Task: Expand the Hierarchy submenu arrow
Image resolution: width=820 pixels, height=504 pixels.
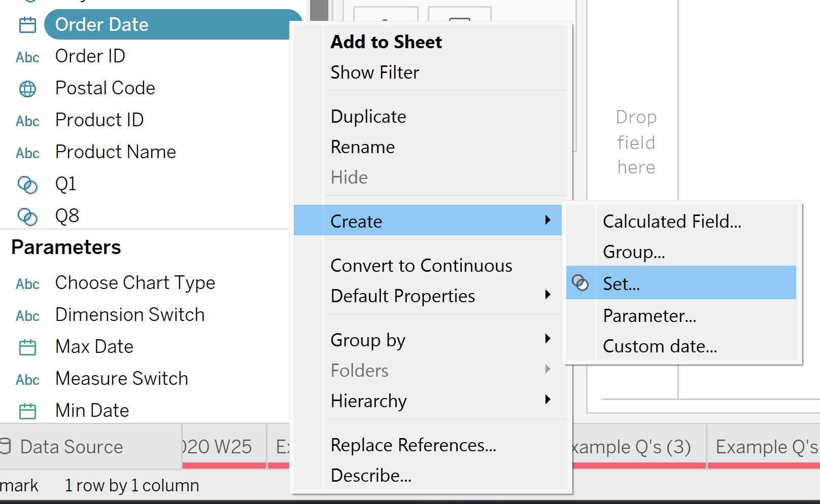Action: coord(548,400)
